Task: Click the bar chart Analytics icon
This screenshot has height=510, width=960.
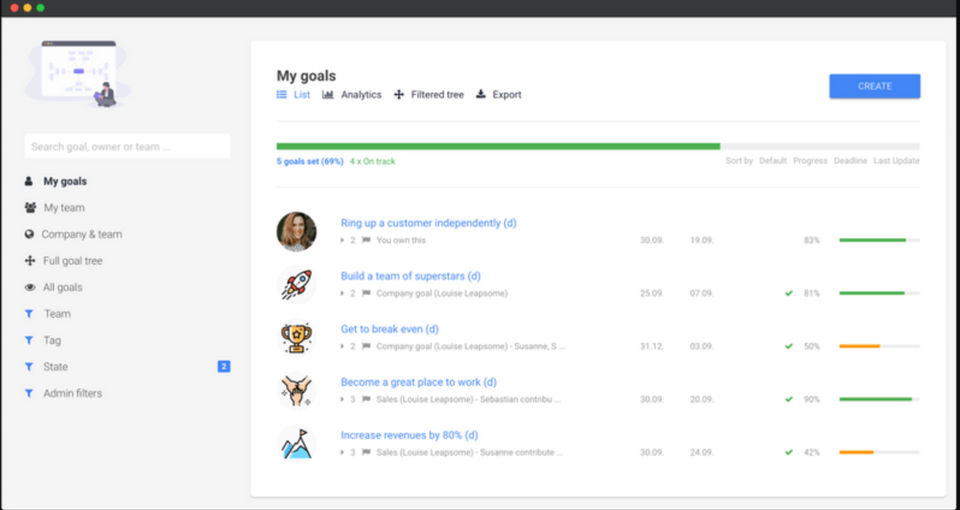Action: point(328,95)
